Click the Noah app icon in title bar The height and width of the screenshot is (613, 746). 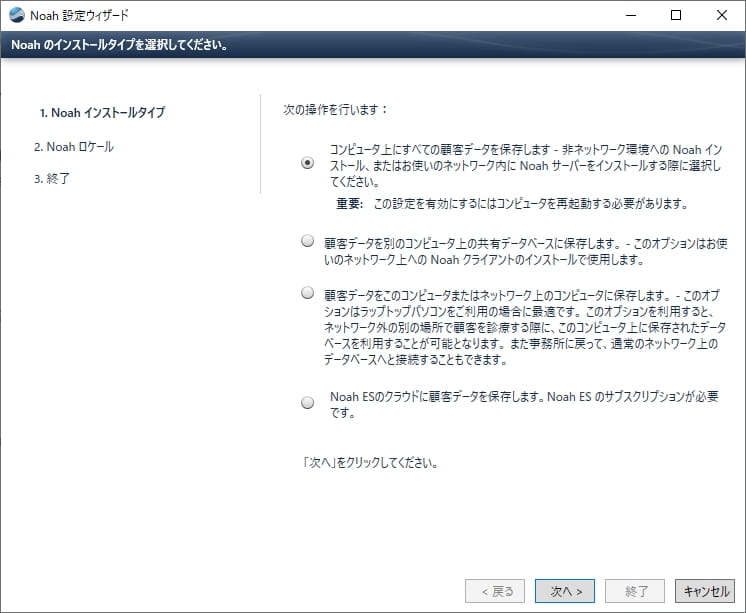(x=17, y=15)
